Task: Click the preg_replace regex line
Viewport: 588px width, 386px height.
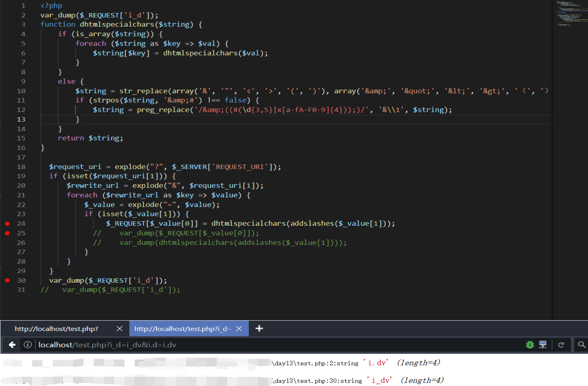Action: point(272,110)
